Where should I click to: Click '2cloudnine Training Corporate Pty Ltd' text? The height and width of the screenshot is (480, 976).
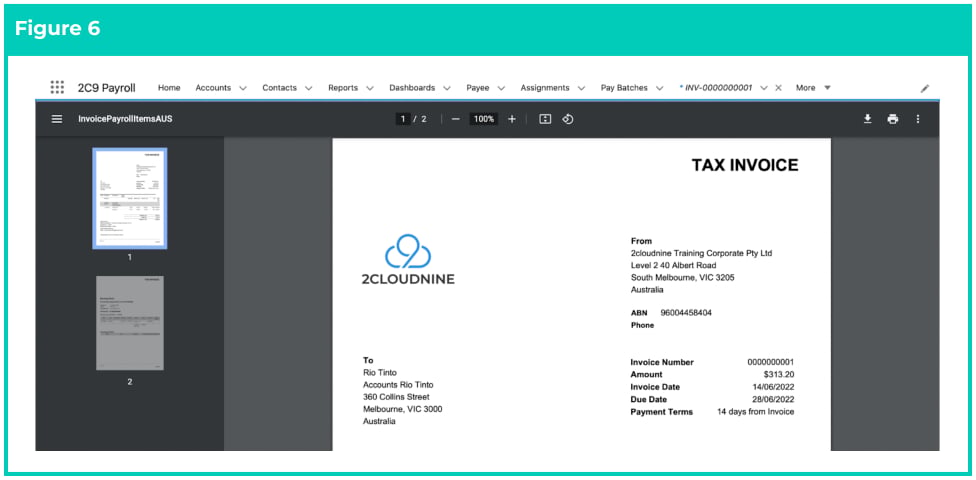(702, 253)
